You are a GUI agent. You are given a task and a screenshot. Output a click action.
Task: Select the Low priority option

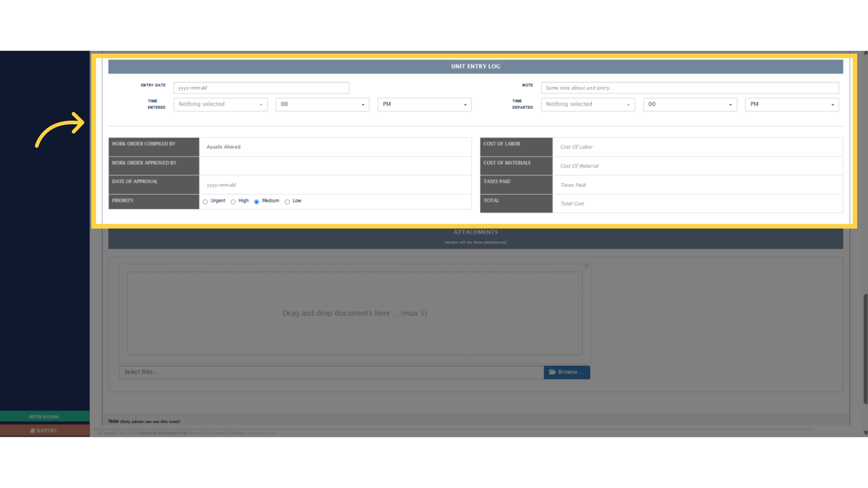coord(288,202)
